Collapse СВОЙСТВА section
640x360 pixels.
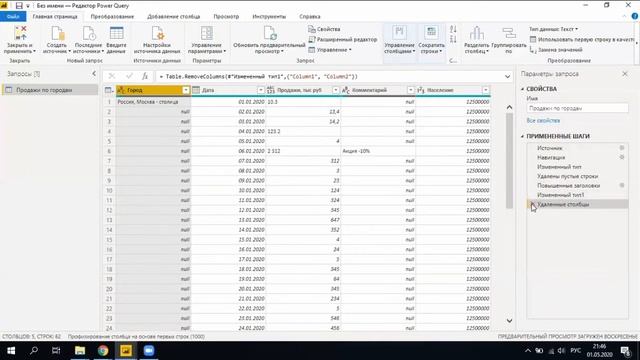pos(522,89)
